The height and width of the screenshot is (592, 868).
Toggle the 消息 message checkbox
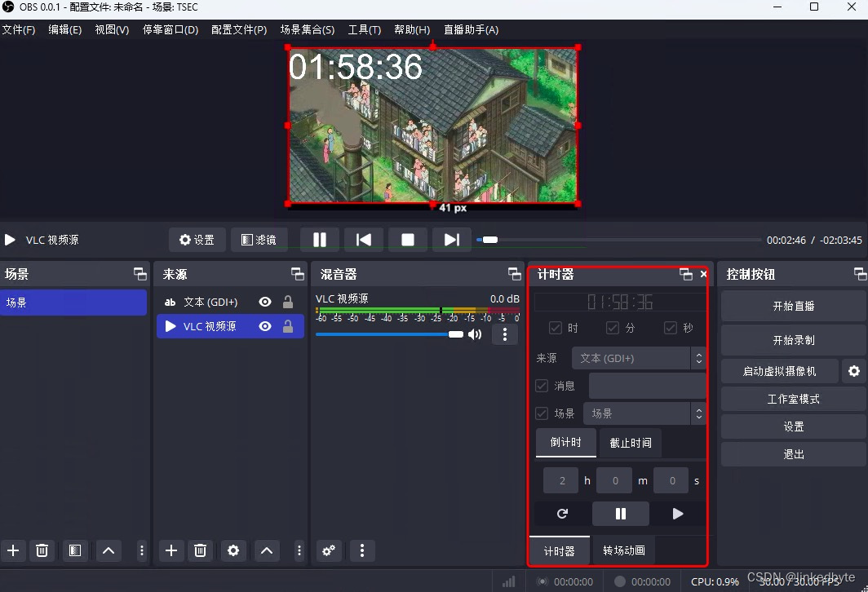[x=542, y=386]
